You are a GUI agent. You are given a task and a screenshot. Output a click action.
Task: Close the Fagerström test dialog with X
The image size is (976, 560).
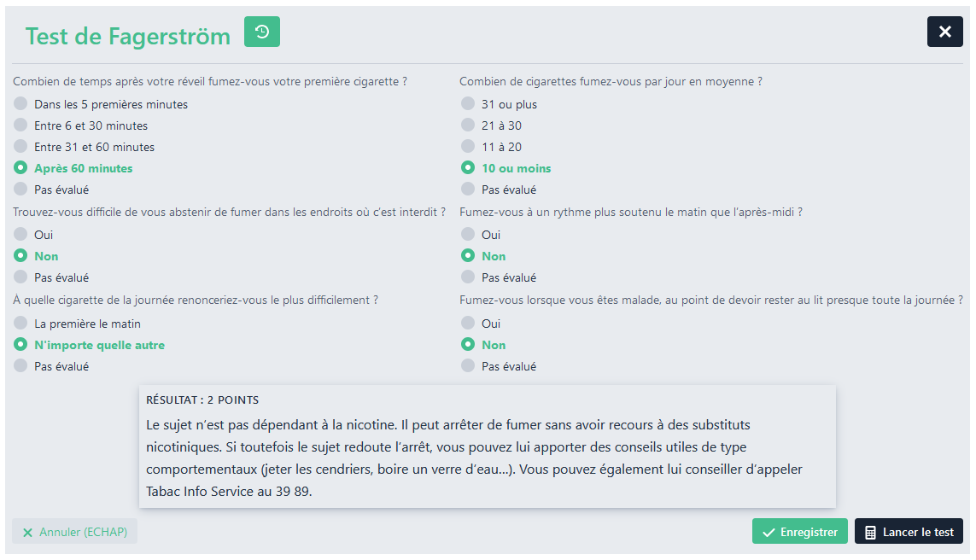point(944,32)
